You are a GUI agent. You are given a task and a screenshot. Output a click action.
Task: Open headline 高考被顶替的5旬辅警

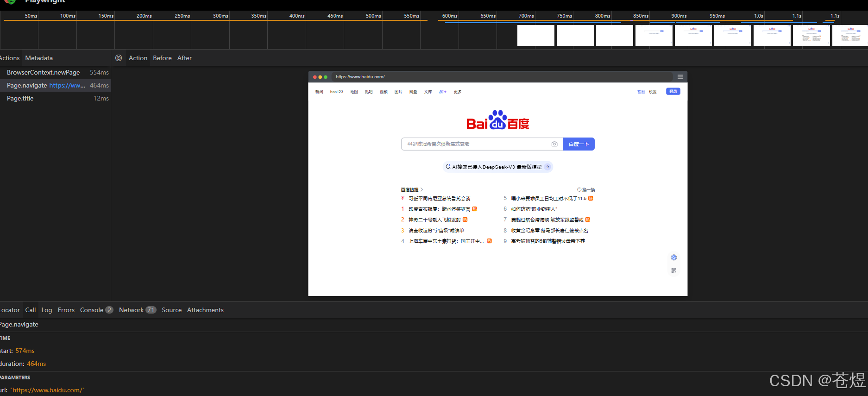pos(548,241)
